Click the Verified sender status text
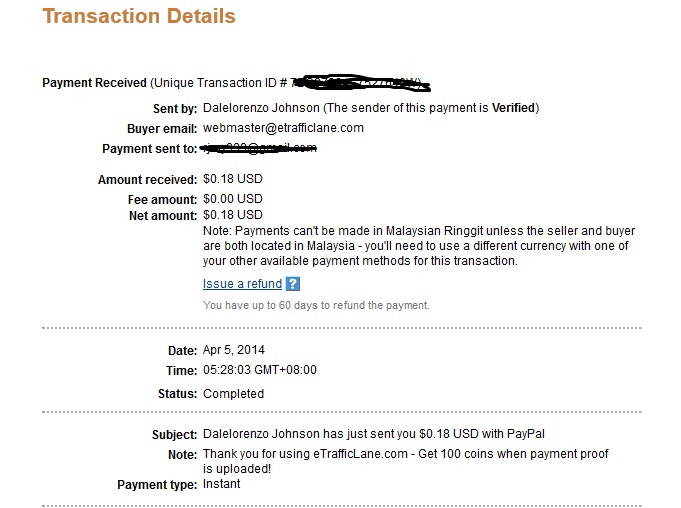The image size is (681, 508). (513, 108)
